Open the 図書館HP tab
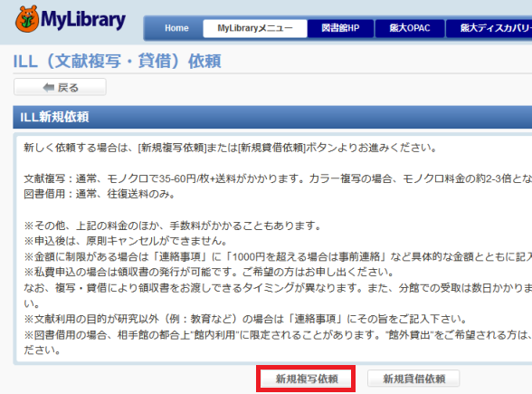The width and height of the screenshot is (532, 394). tap(340, 28)
